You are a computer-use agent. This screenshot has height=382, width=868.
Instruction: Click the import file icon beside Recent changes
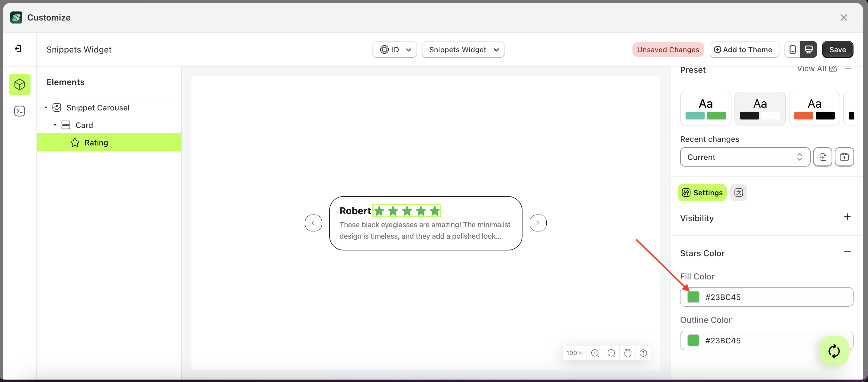pyautogui.click(x=823, y=157)
